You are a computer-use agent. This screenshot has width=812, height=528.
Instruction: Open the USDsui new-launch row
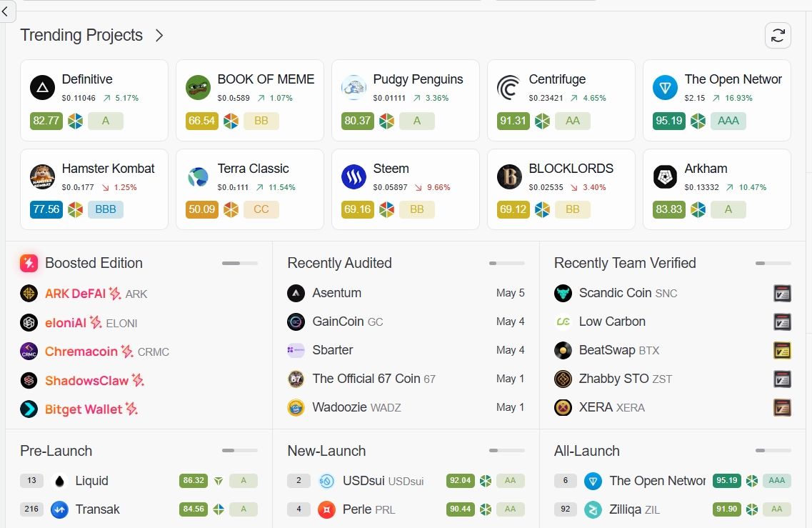click(x=406, y=481)
